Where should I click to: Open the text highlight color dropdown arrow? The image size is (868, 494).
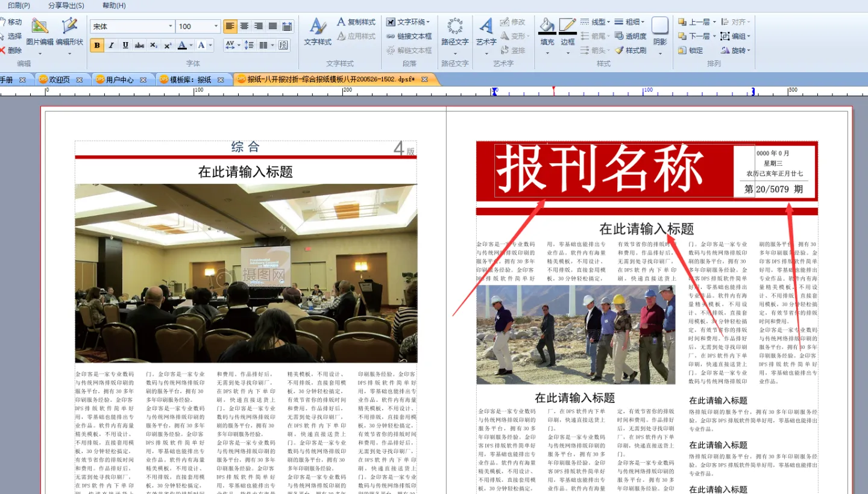click(211, 45)
